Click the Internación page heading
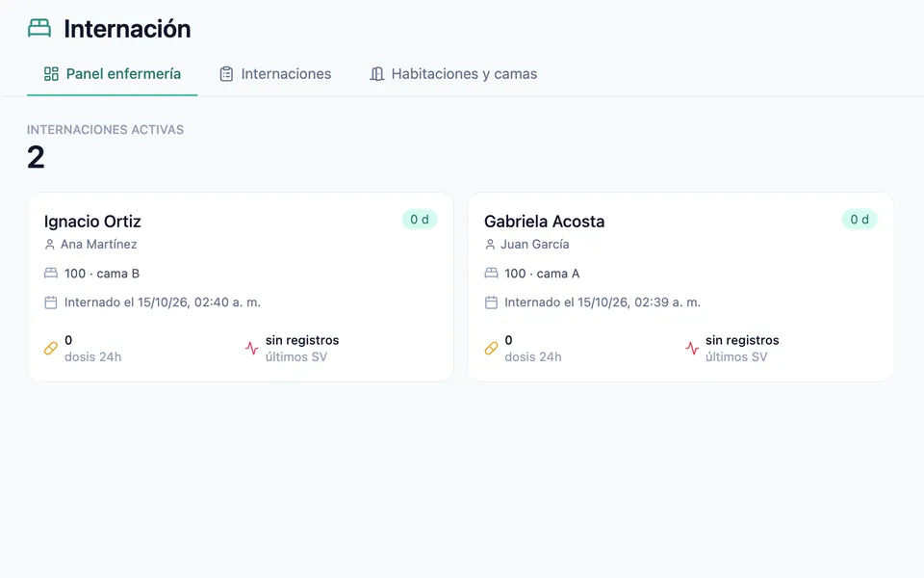 coord(127,29)
